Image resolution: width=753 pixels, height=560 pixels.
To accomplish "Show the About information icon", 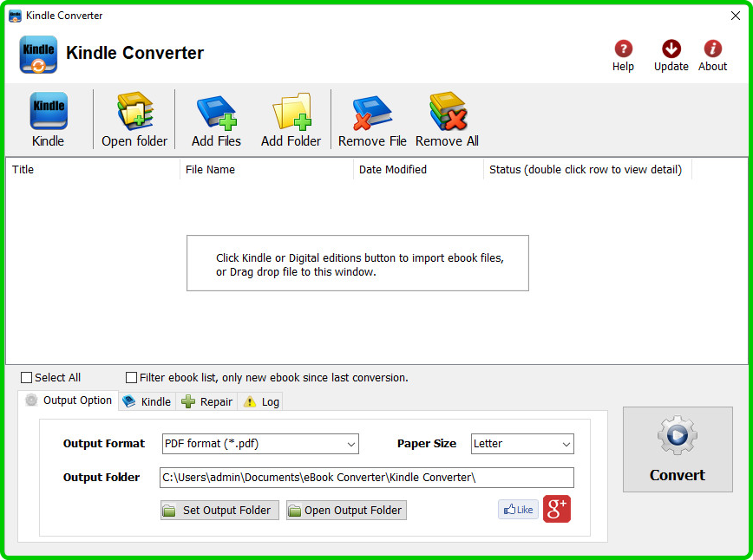I will (x=713, y=55).
